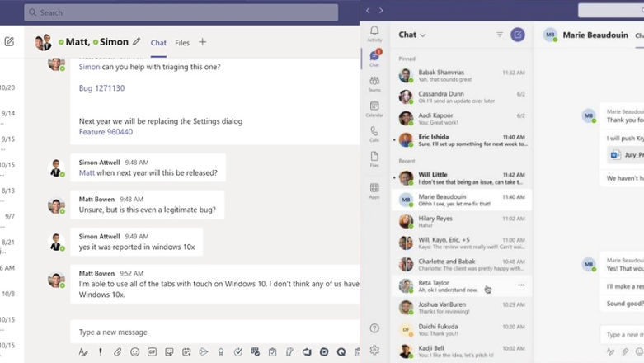Image resolution: width=644 pixels, height=363 pixels.
Task: Click the Search box in the left window
Action: [x=181, y=12]
